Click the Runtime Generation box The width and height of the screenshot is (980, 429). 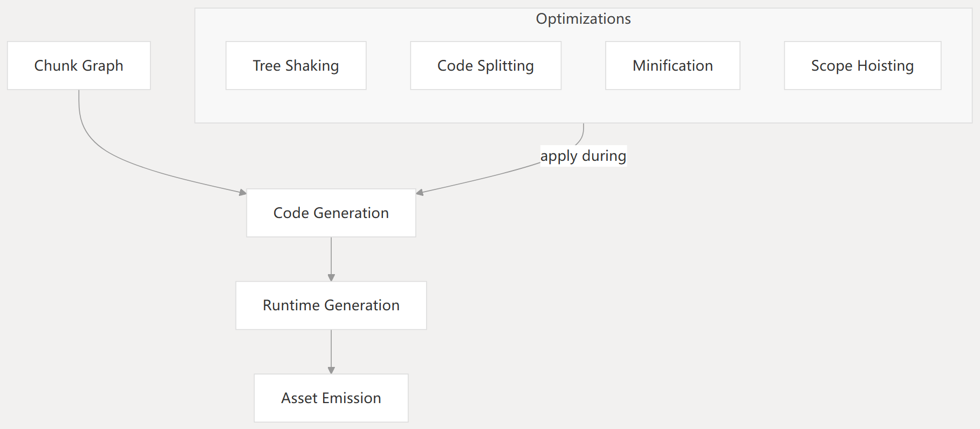[331, 305]
